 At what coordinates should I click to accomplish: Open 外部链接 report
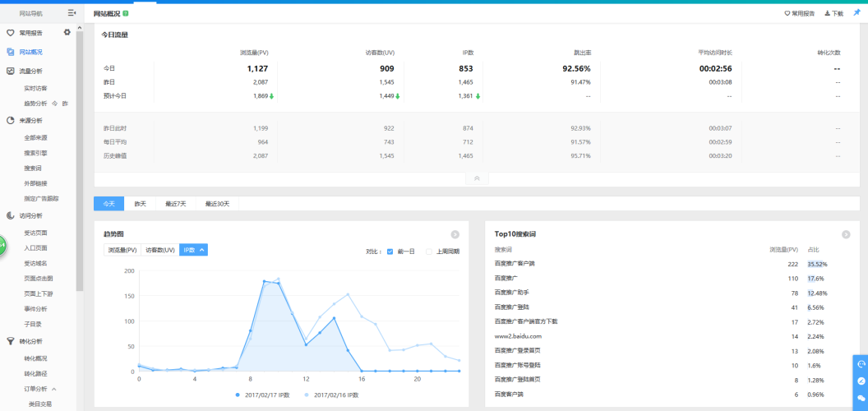coord(35,183)
